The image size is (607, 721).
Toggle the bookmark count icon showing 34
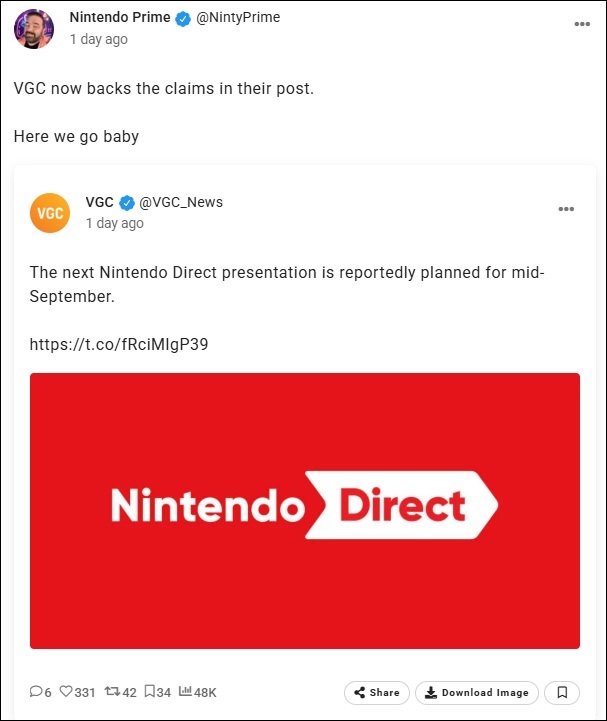pyautogui.click(x=149, y=691)
